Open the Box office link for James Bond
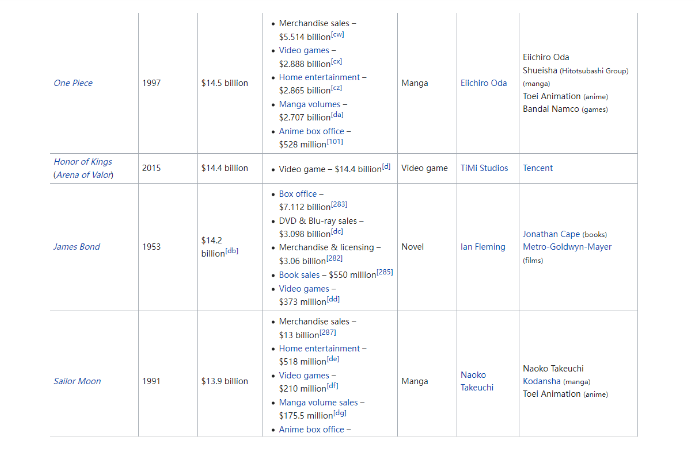 [x=298, y=194]
